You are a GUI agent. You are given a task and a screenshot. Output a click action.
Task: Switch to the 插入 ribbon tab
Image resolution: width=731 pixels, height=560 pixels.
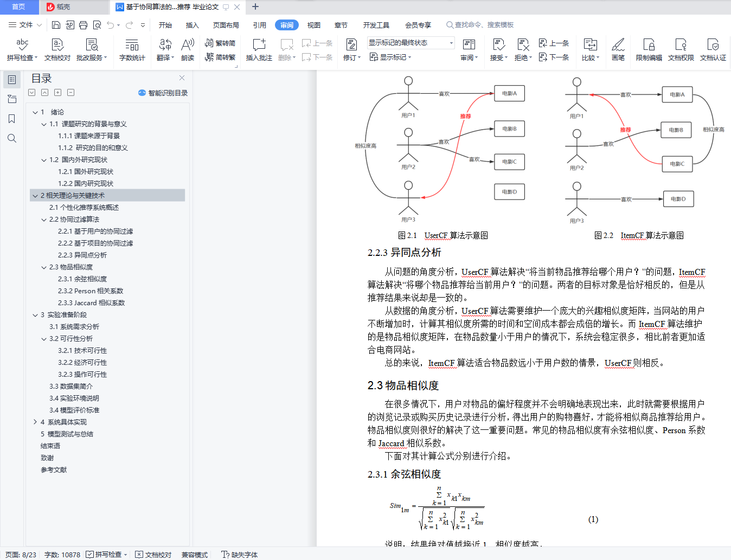pos(193,25)
